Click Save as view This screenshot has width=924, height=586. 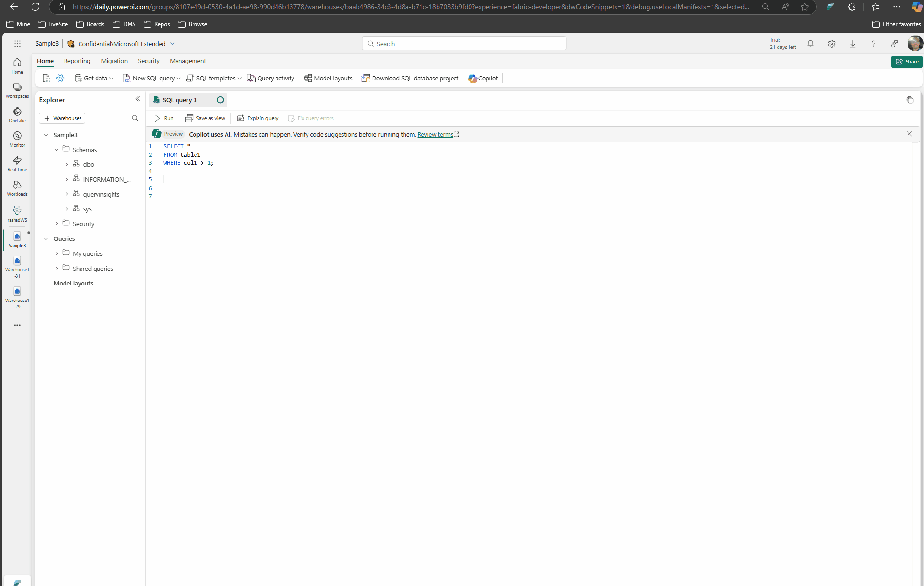[205, 118]
